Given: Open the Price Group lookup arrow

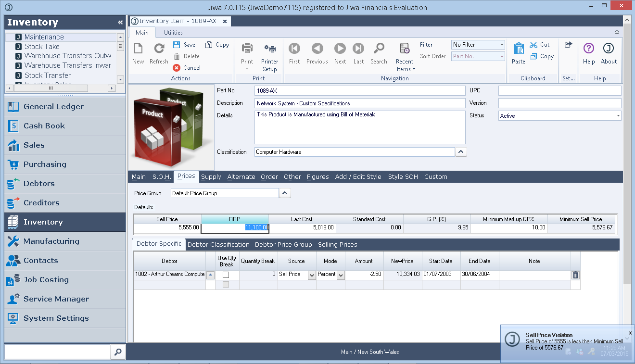Looking at the screenshot, I should point(285,193).
